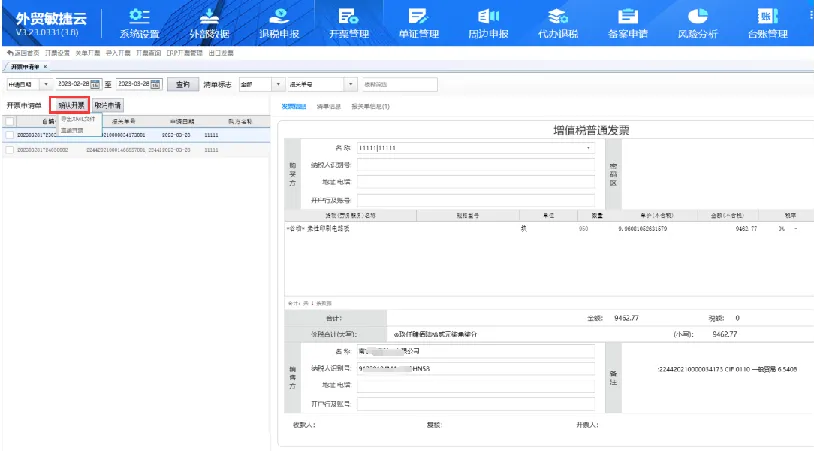Expand the 报关单号 search-type dropdown
This screenshot has height=451, width=815.
pos(351,84)
